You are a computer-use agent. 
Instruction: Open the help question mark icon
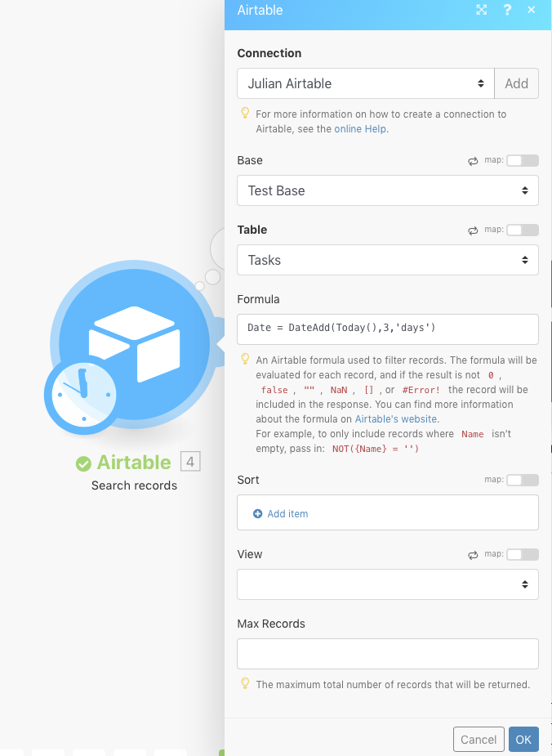pyautogui.click(x=507, y=10)
